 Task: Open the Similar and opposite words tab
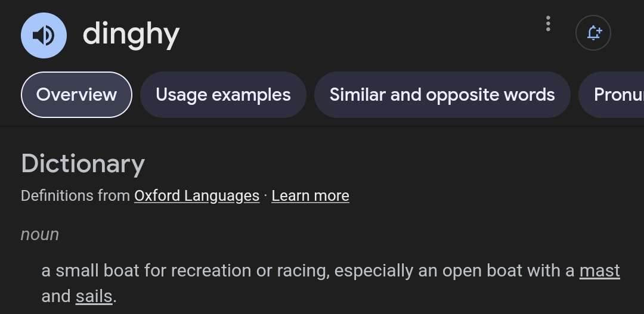[442, 95]
